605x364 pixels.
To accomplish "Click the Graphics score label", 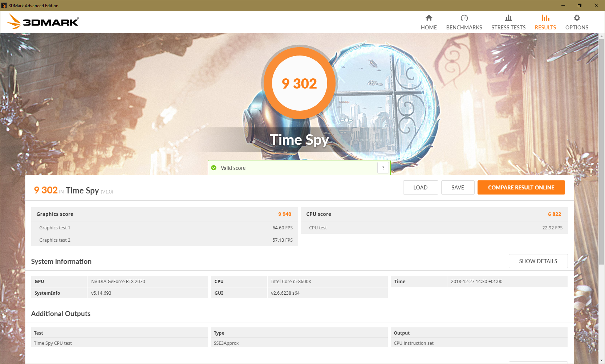I will coord(55,214).
